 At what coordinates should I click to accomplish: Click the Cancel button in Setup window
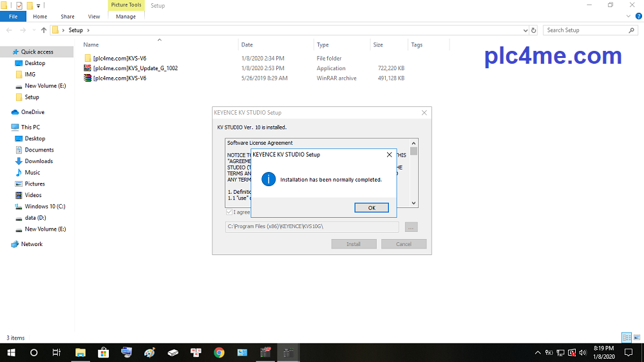pyautogui.click(x=403, y=244)
